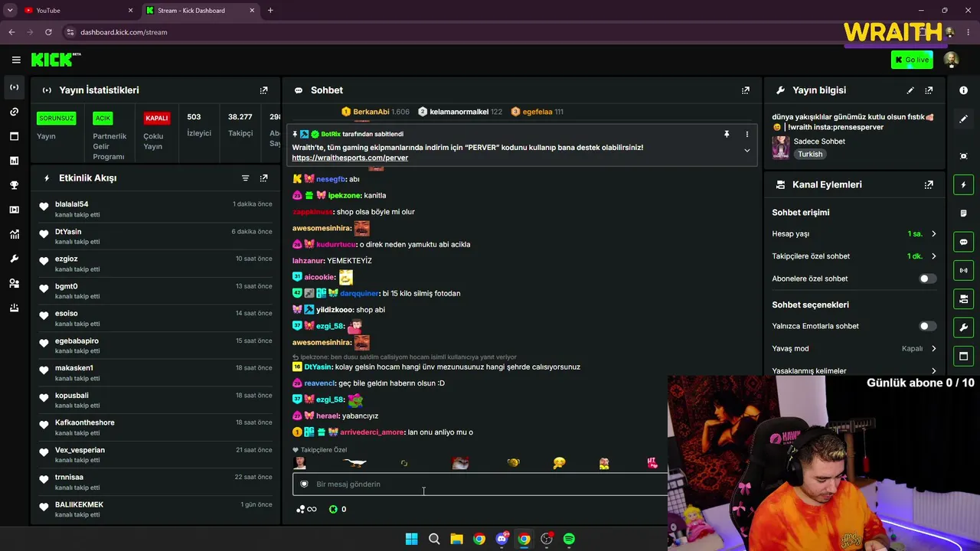Open Windows taskbar Search
This screenshot has width=980, height=551.
tap(434, 539)
